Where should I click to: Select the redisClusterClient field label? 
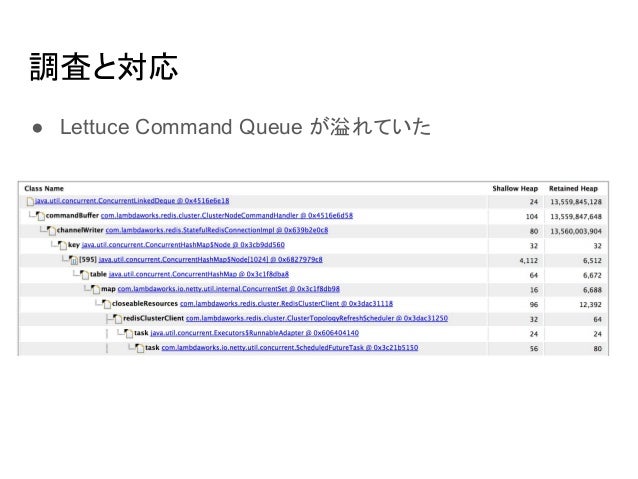click(x=153, y=318)
